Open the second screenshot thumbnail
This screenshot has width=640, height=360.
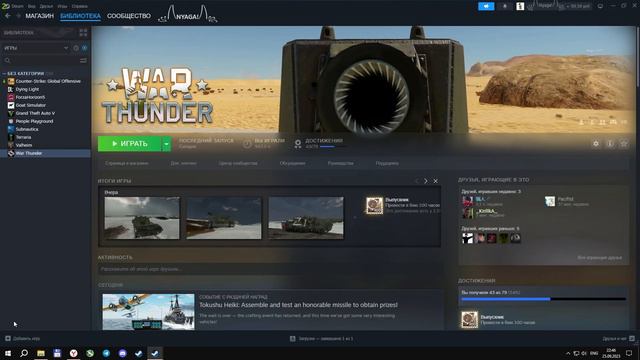click(224, 218)
